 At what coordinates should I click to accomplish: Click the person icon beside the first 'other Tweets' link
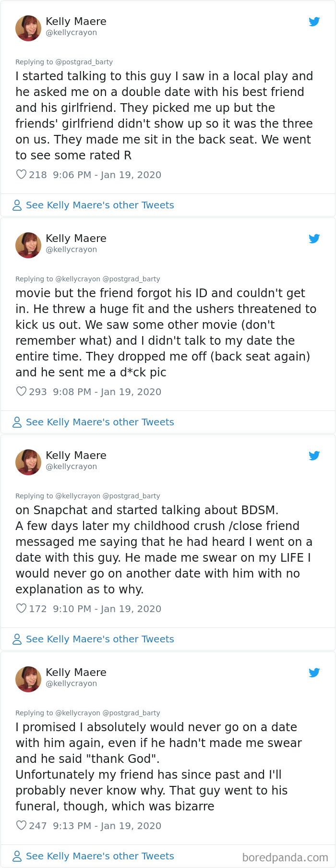16,205
